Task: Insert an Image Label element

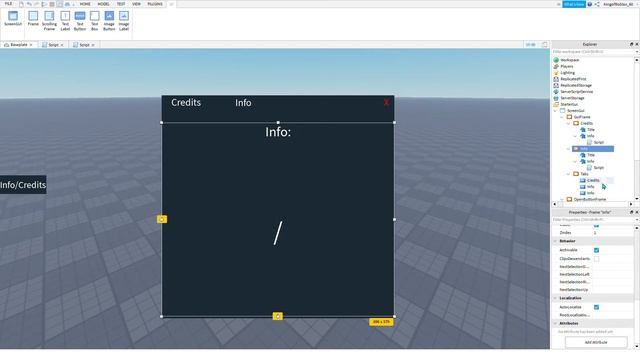Action: click(x=124, y=20)
